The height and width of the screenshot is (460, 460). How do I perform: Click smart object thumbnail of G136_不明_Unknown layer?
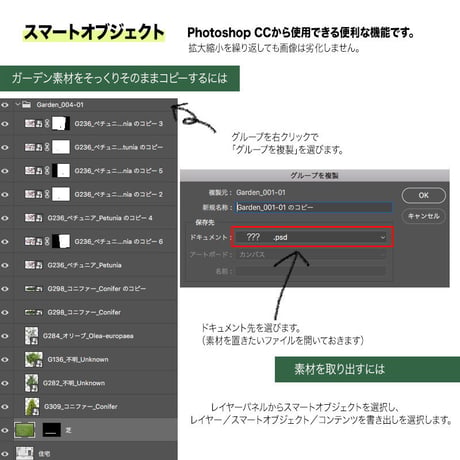pos(34,359)
